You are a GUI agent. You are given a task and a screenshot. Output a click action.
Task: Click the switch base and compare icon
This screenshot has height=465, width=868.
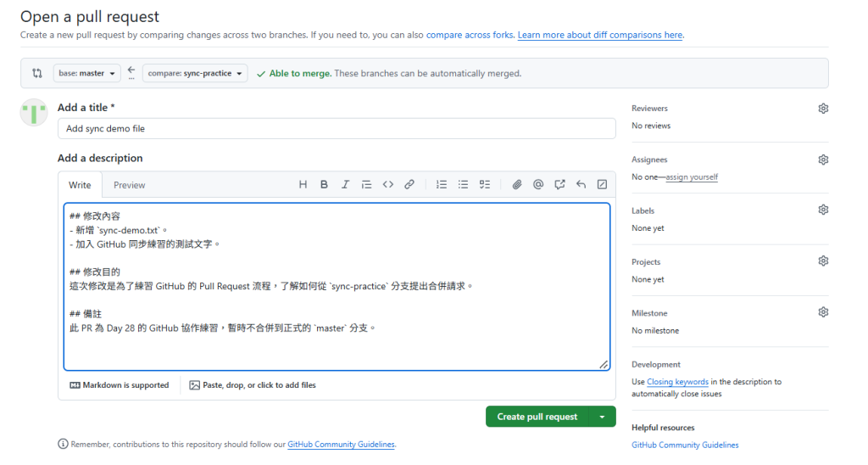(37, 73)
